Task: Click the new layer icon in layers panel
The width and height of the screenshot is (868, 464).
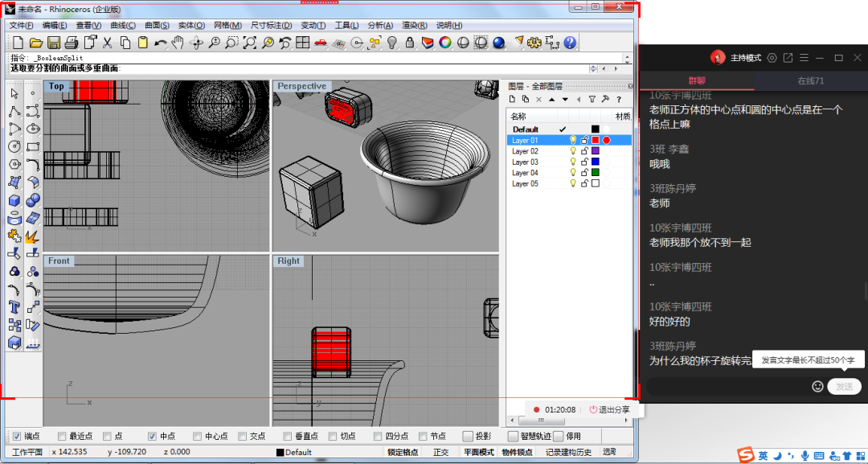Action: click(x=512, y=99)
